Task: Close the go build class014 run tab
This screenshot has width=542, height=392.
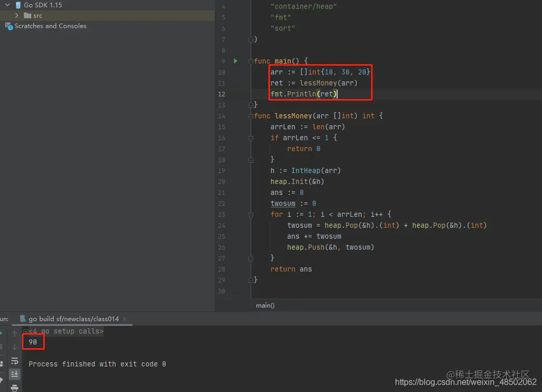Action: pyautogui.click(x=125, y=318)
